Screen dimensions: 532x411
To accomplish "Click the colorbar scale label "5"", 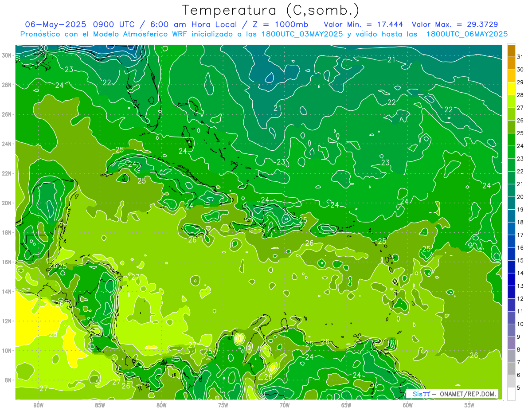I will coord(519,388).
